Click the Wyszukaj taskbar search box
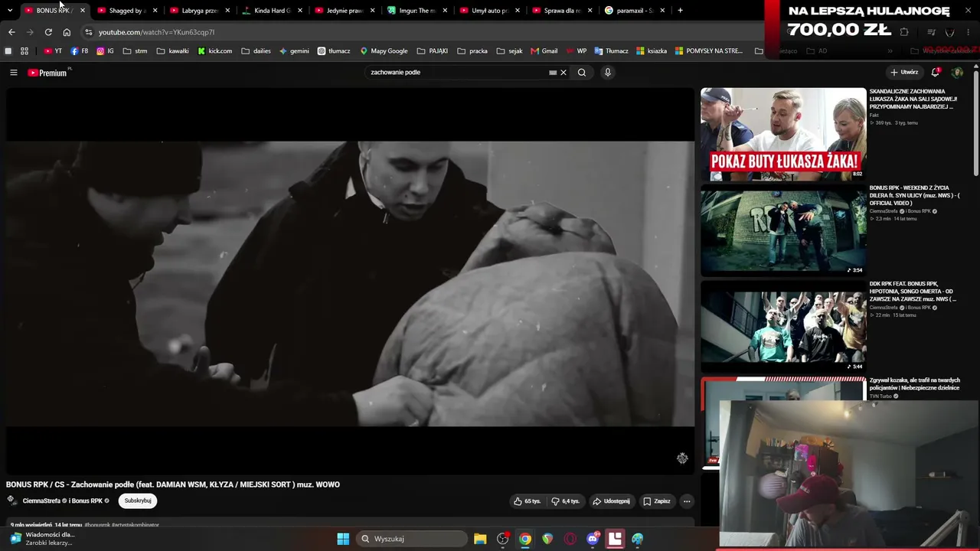980x551 pixels. pyautogui.click(x=413, y=539)
